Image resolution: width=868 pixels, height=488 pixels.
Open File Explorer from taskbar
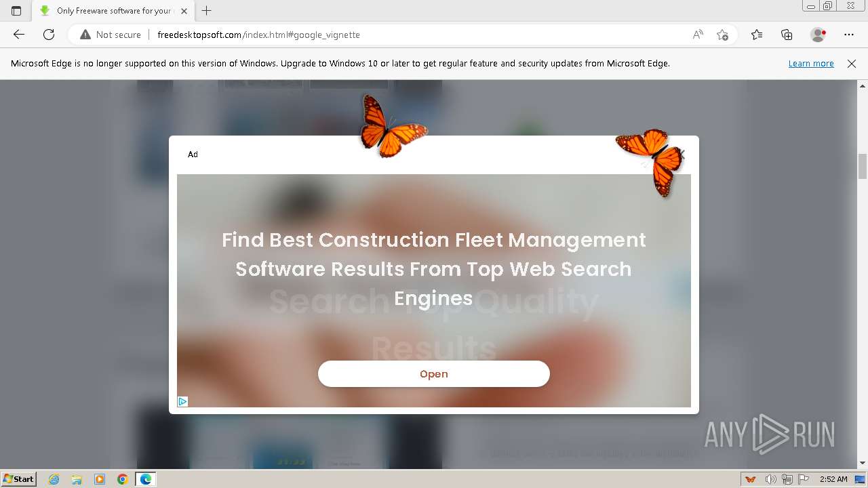(77, 479)
